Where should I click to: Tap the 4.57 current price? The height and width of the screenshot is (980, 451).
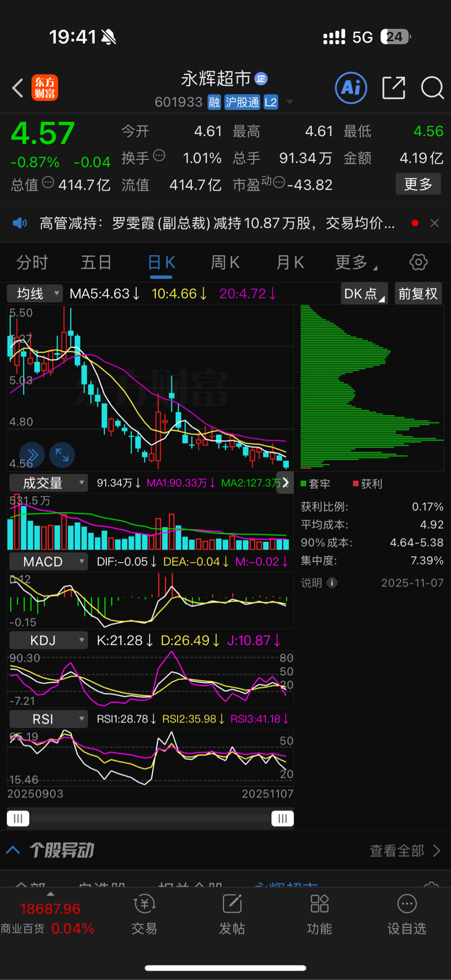(43, 133)
